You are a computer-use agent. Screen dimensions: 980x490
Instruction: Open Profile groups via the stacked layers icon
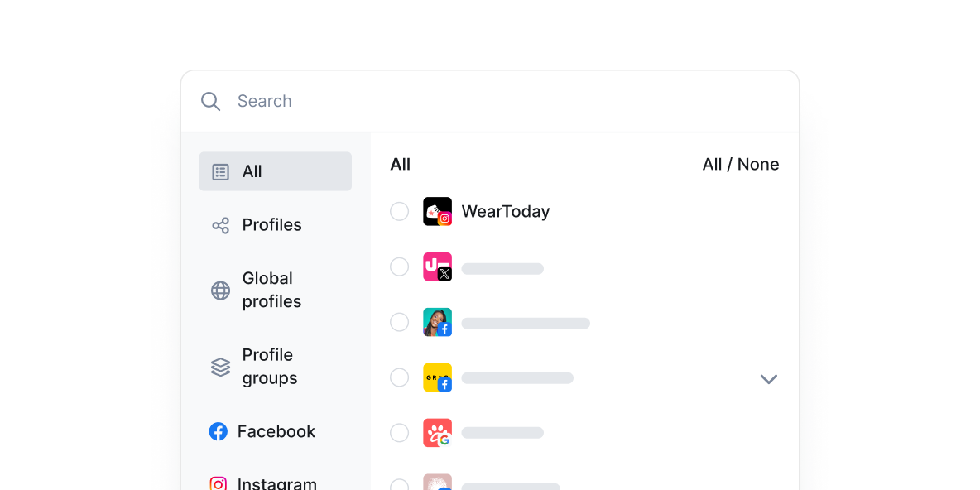220,367
